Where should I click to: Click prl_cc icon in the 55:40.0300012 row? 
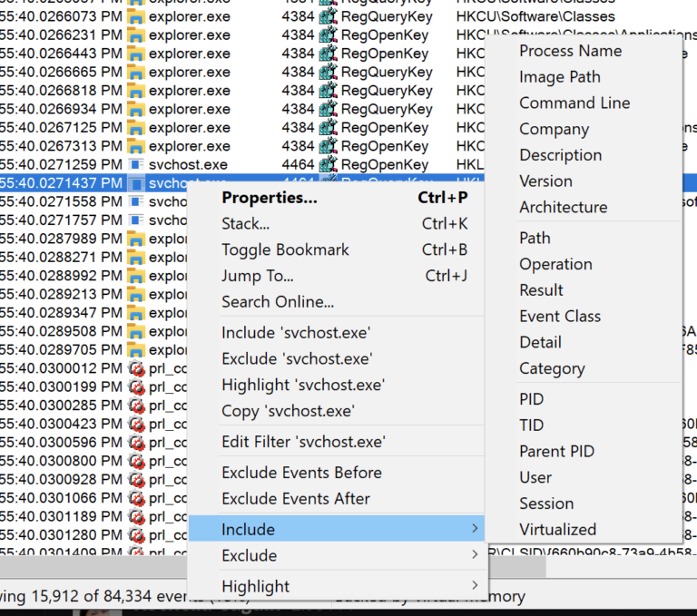click(136, 368)
